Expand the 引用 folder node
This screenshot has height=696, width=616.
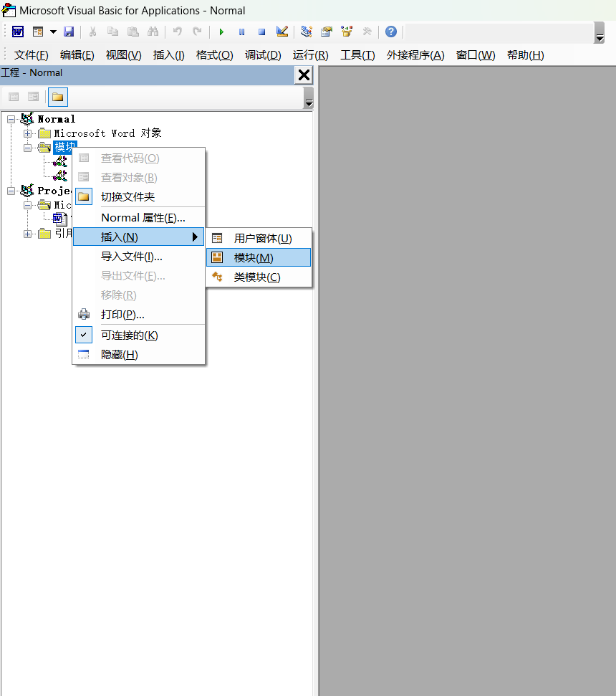(27, 234)
